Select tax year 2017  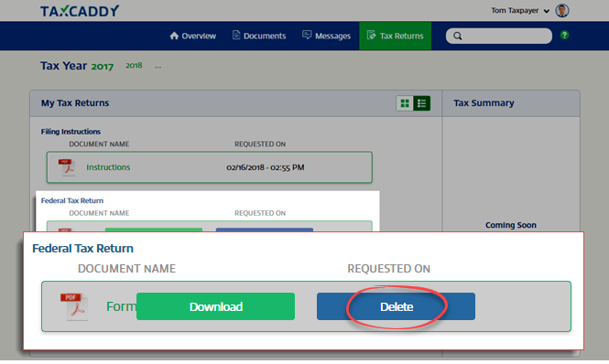click(103, 67)
